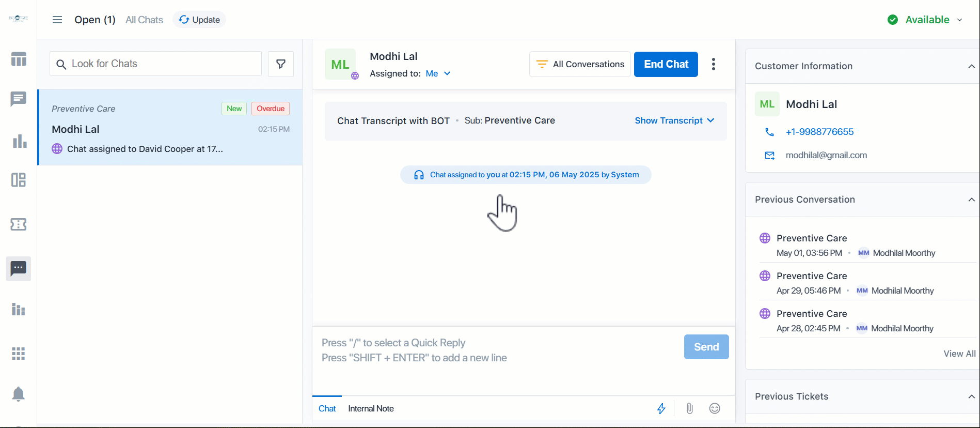Click the company logo in sidebar
Viewport: 980px width, 428px height.
point(19,19)
